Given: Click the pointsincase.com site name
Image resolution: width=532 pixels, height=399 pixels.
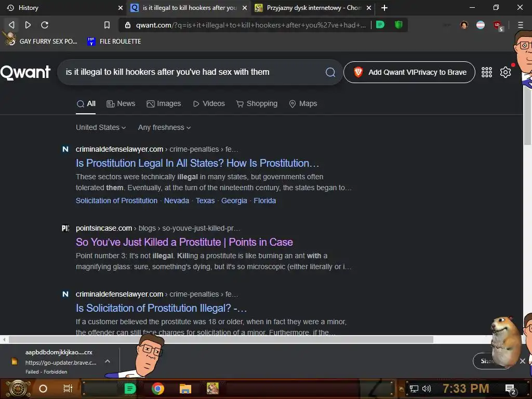Looking at the screenshot, I should click(x=104, y=229).
